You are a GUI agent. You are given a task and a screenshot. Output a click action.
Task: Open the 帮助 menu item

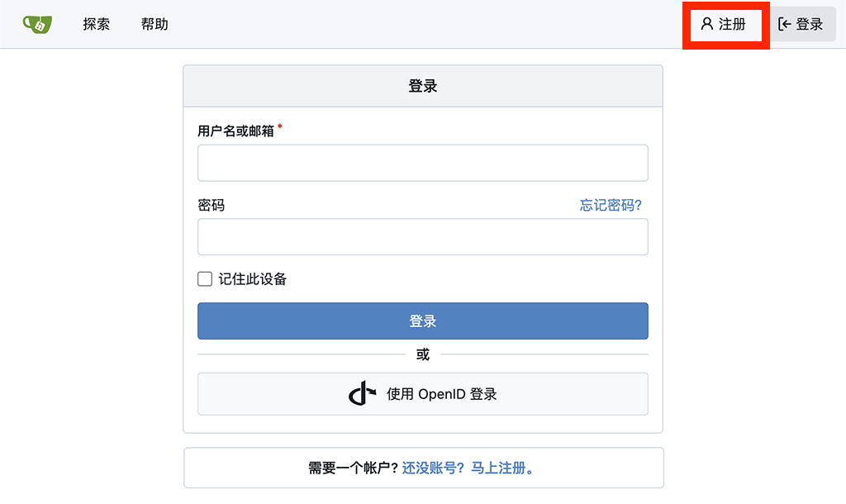tap(154, 24)
